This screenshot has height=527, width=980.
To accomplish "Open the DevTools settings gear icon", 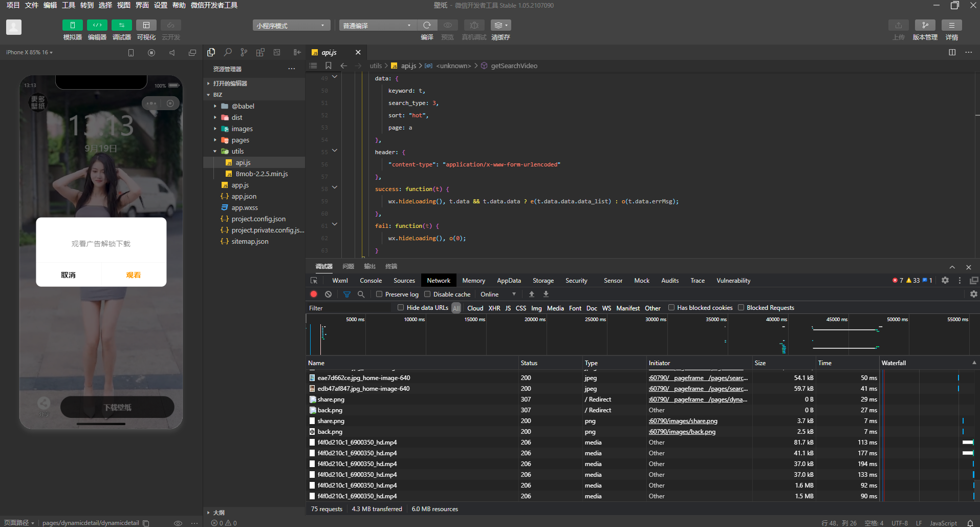I will coord(945,280).
